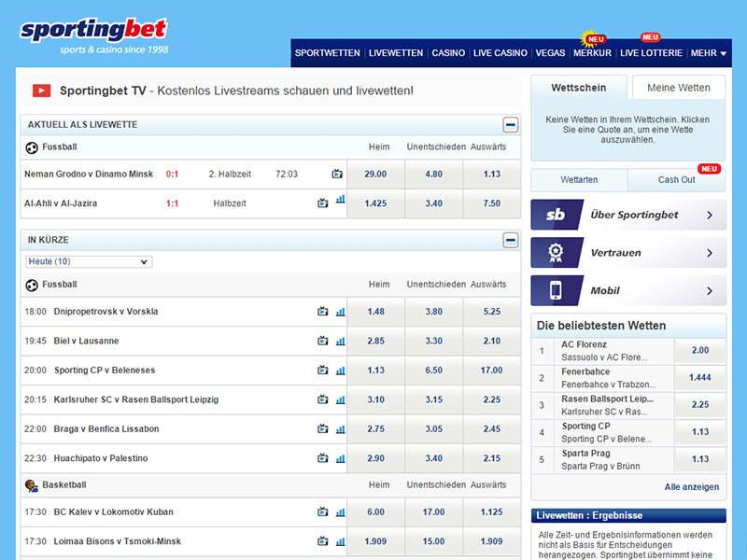Open live stream icon for Neman Grodno match
This screenshot has height=560, width=747.
click(x=337, y=174)
